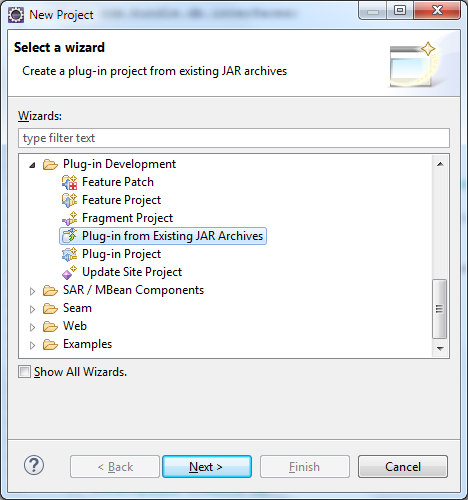
Task: Click the Feature Project icon
Action: pos(69,200)
